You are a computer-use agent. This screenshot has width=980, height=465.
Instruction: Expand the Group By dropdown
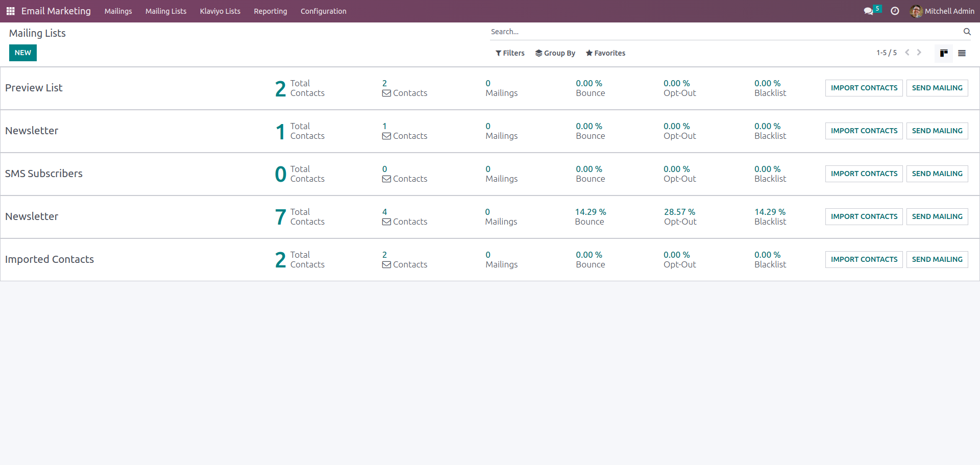(555, 53)
